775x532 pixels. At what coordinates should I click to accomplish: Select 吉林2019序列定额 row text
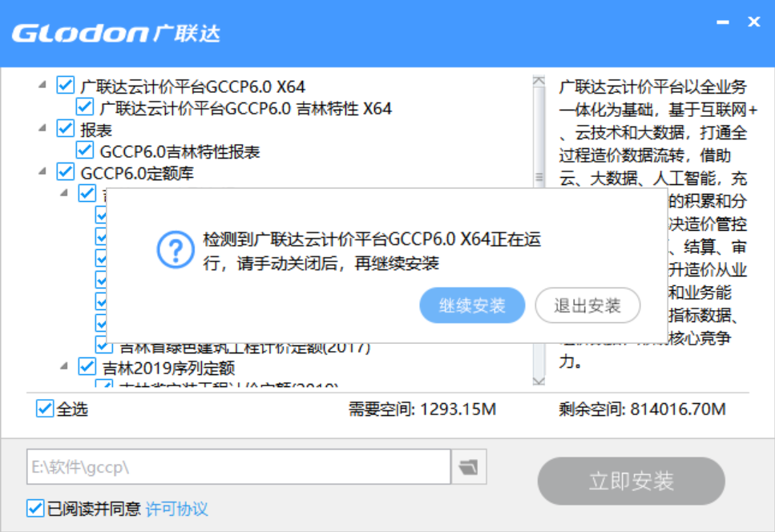tap(168, 368)
